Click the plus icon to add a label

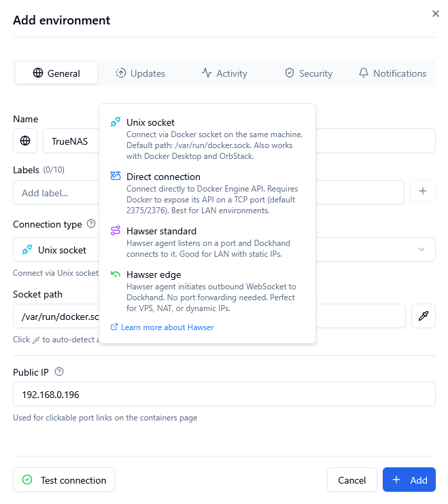click(x=422, y=192)
